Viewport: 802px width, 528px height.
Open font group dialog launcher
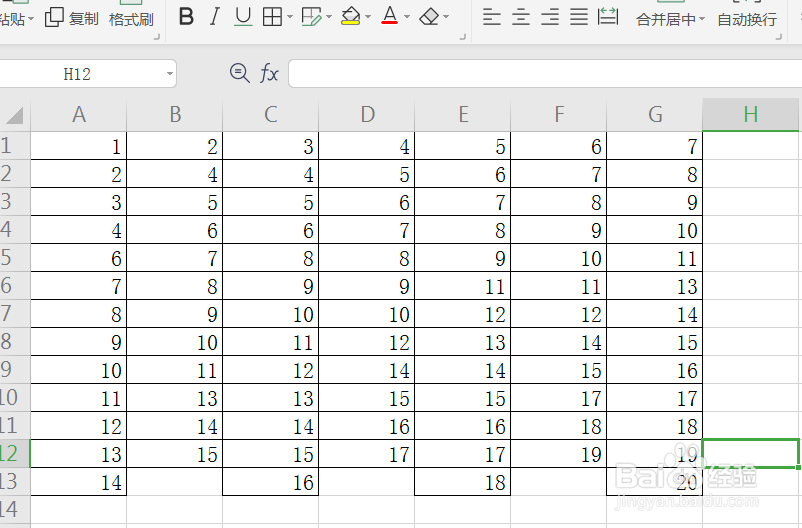pyautogui.click(x=463, y=37)
